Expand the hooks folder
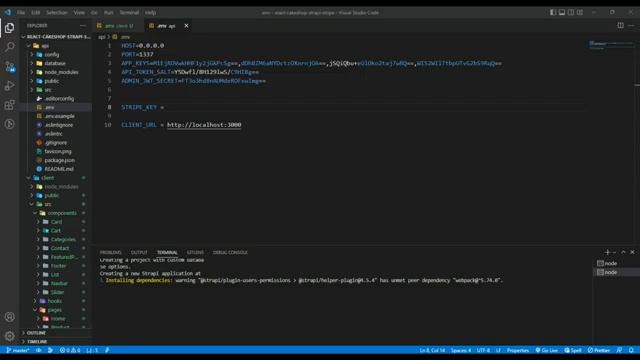The height and width of the screenshot is (360, 640). click(x=56, y=301)
